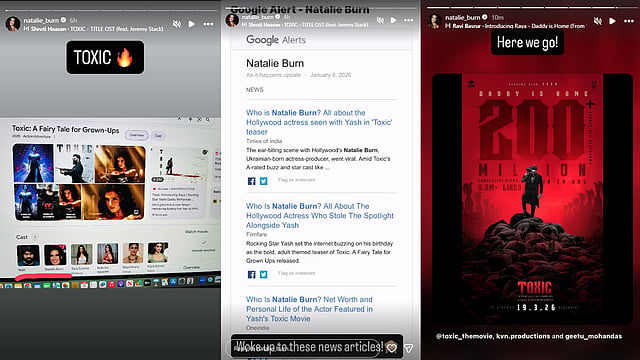The image size is (640, 360).
Task: Like the middle story with the heart icon
Action: (391, 347)
